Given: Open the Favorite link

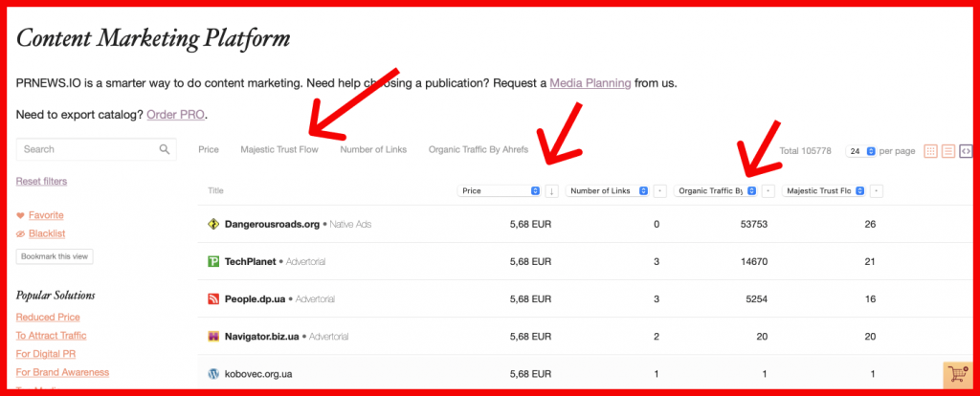Looking at the screenshot, I should (x=46, y=215).
